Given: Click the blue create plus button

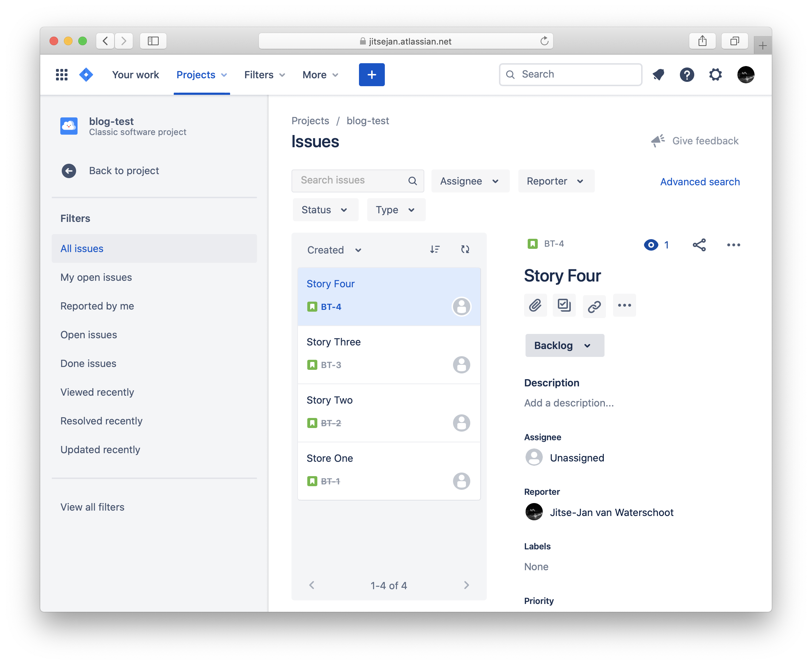Looking at the screenshot, I should 371,74.
